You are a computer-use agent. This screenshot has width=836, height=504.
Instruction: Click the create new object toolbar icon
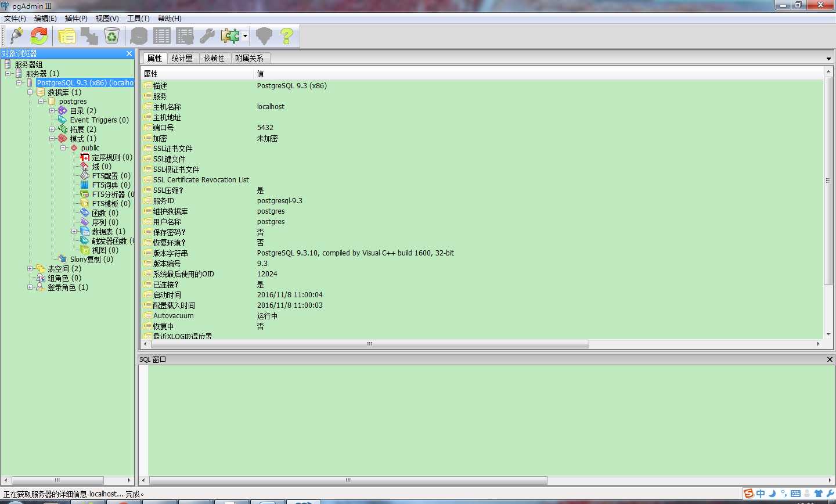click(x=89, y=36)
